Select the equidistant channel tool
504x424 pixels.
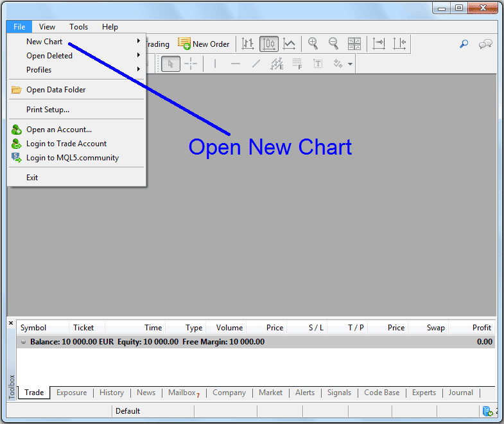click(277, 64)
